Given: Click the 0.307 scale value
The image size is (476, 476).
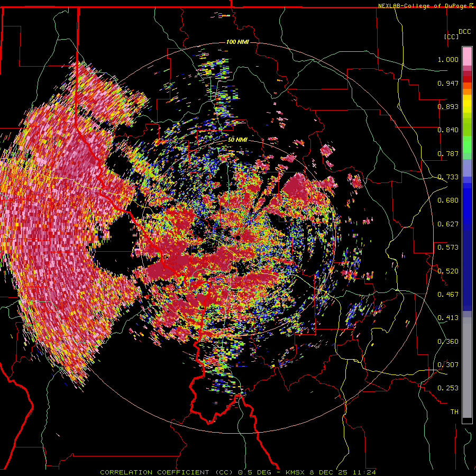Looking at the screenshot, I should point(448,365).
